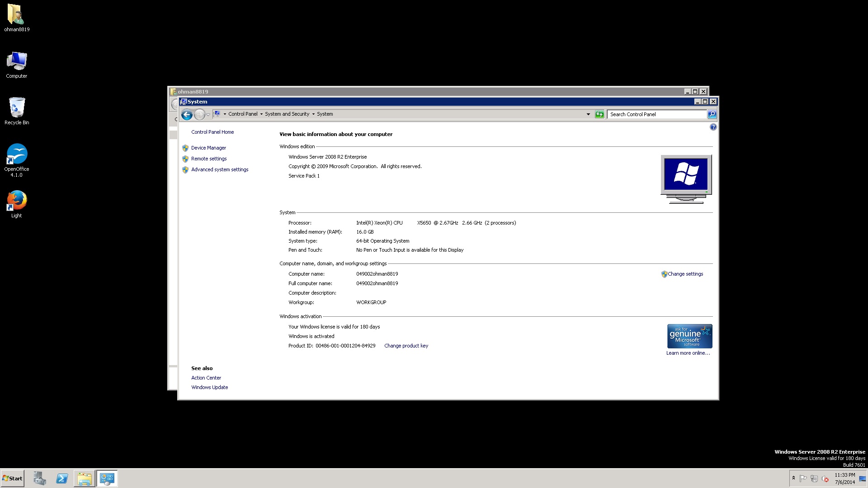The height and width of the screenshot is (488, 868).
Task: Open Device Manager link
Action: tap(208, 148)
